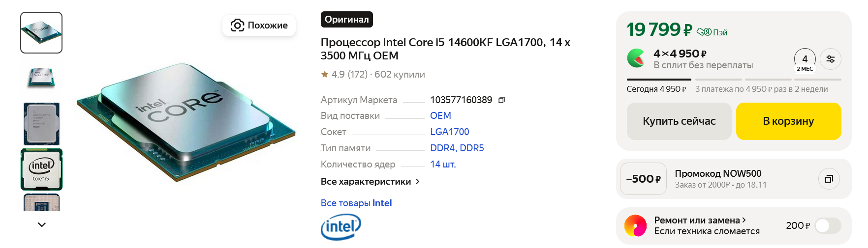
Task: Click the Intel brand logo
Action: coord(341,227)
